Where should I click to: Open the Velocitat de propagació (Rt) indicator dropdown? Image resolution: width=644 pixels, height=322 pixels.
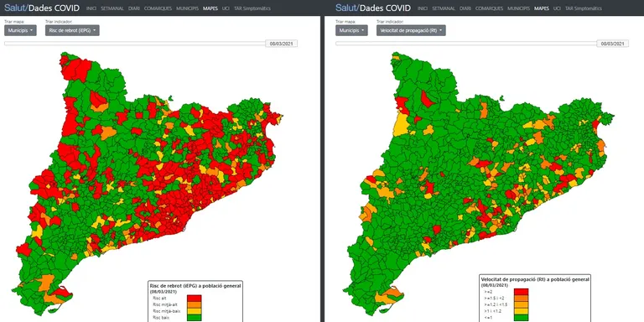tap(411, 30)
